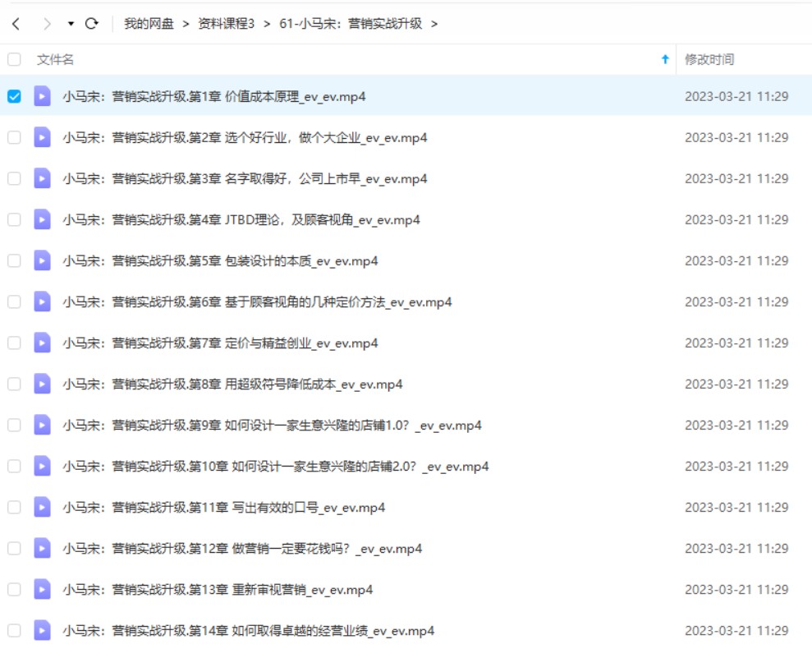Check the 第14章 如何取得卓越的经营业绩 checkbox

15,631
